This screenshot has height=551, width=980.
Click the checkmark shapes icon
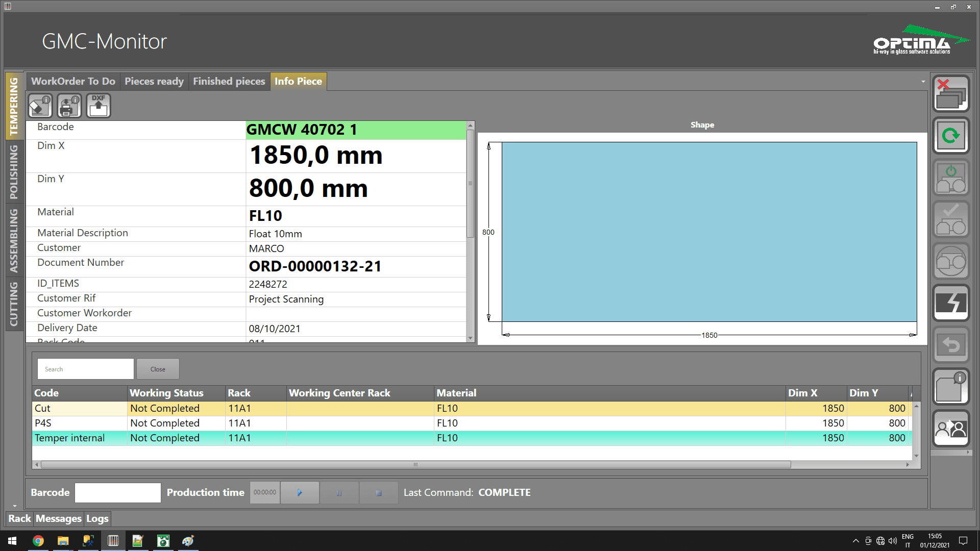click(x=951, y=219)
